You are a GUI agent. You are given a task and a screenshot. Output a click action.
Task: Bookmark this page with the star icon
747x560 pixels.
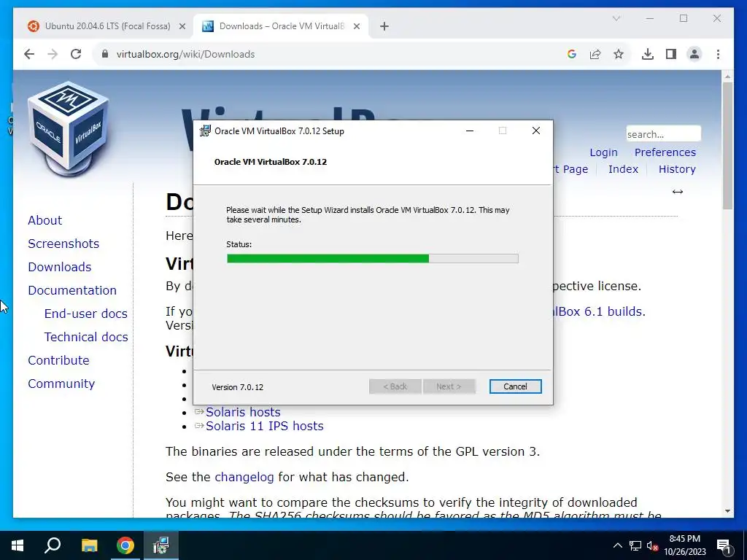(x=619, y=54)
